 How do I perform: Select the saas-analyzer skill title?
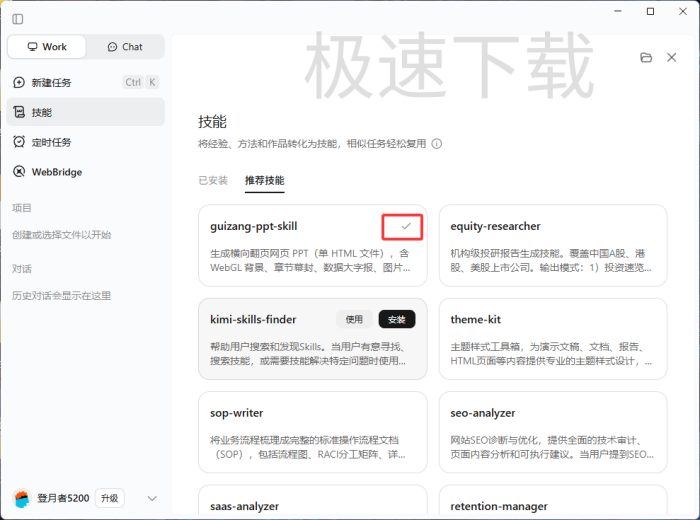point(245,507)
